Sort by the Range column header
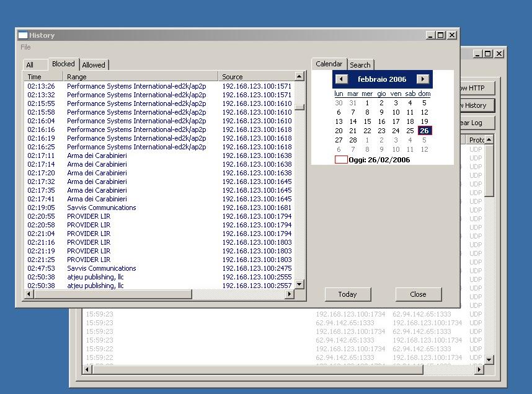The image size is (532, 394). point(77,77)
